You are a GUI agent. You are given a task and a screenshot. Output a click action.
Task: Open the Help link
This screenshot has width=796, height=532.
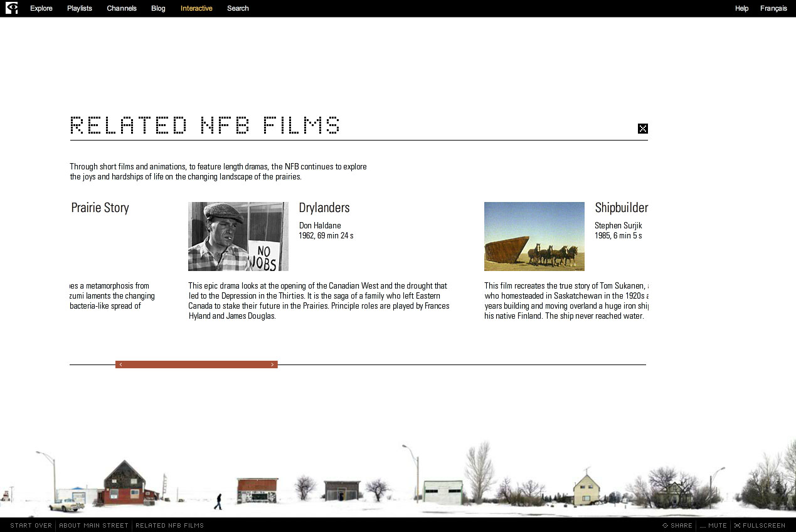(741, 8)
